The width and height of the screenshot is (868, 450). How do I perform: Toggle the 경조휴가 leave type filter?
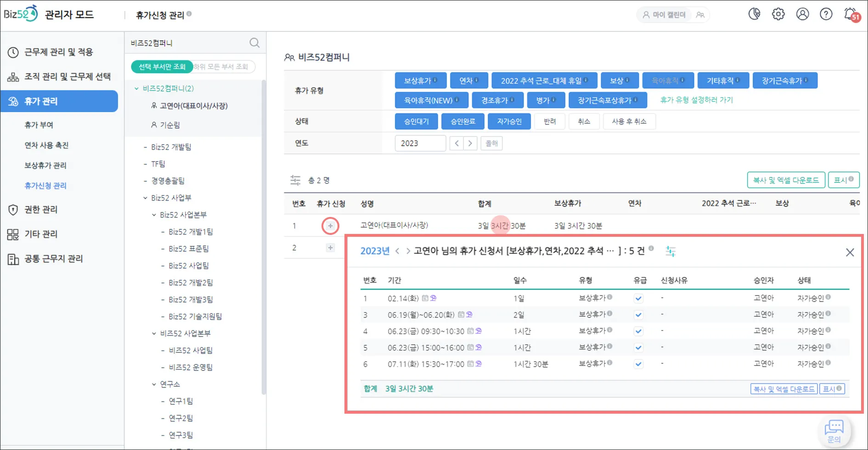(498, 100)
